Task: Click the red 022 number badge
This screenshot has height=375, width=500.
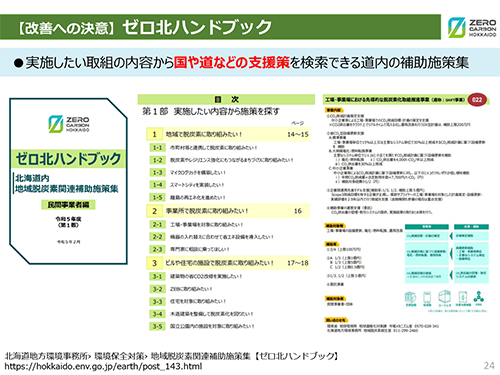Action: coord(477,100)
